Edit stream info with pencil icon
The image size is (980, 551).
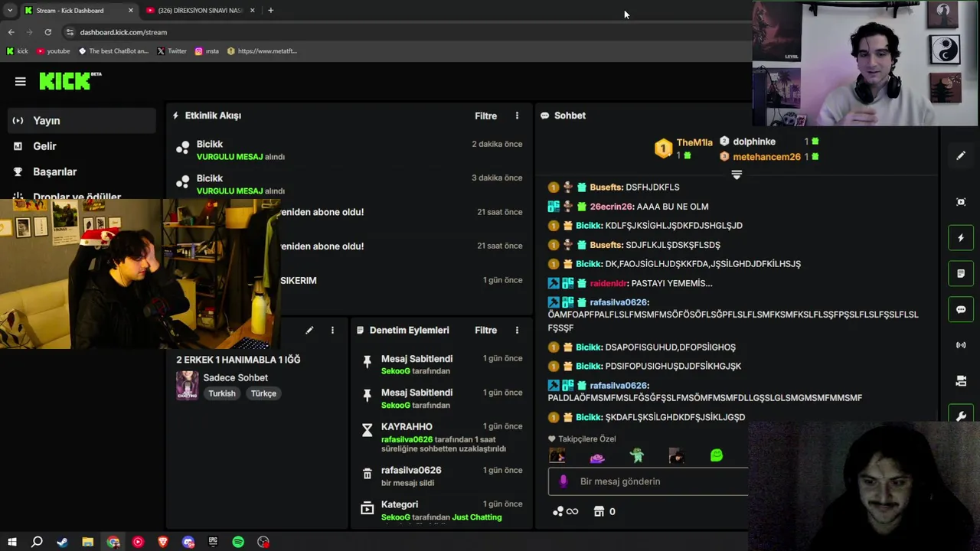click(x=309, y=330)
